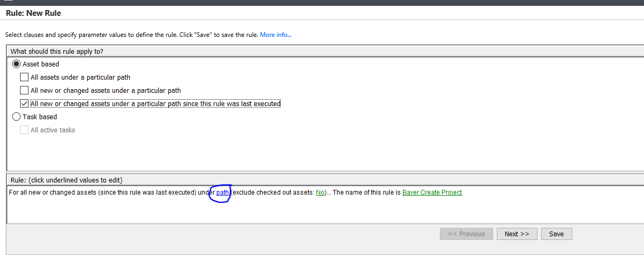Image resolution: width=644 pixels, height=279 pixels.
Task: Check All assets under a particular path
Action: click(24, 77)
